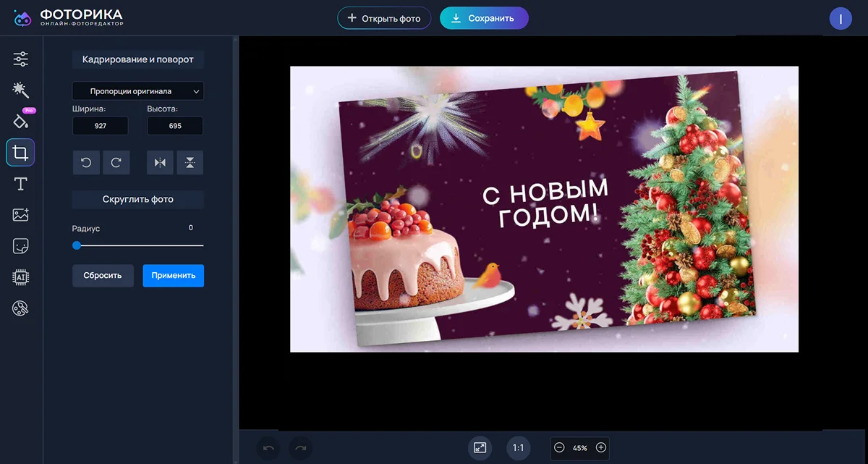The width and height of the screenshot is (868, 464).
Task: Select the crop tool in sidebar
Action: 20,153
